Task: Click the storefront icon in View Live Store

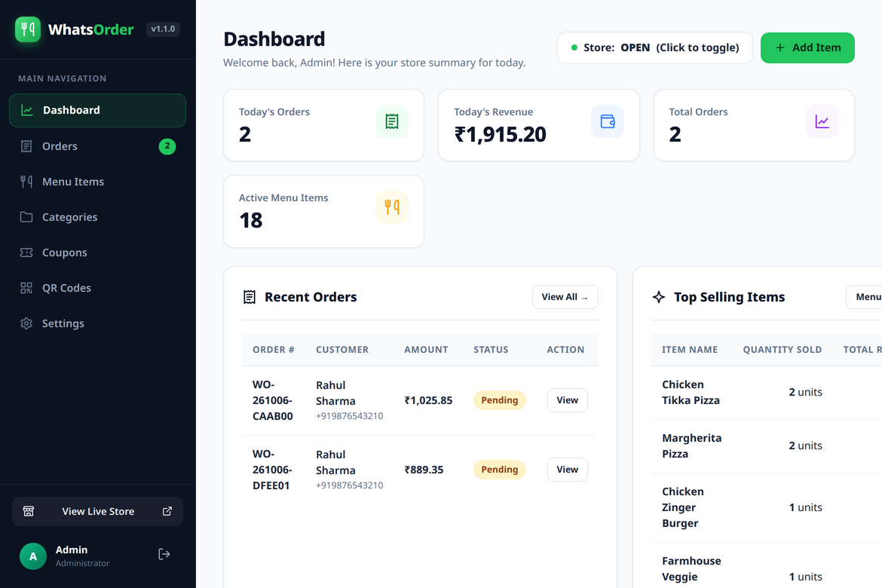Action: pyautogui.click(x=29, y=511)
